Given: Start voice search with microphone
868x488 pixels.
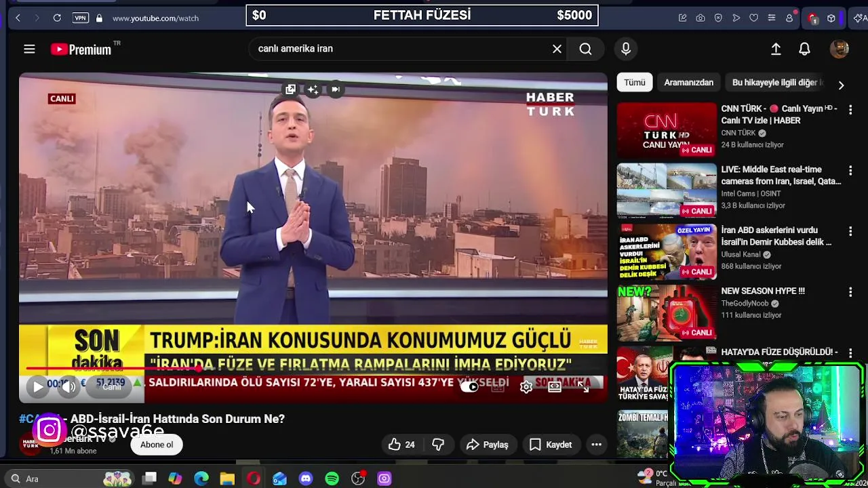Looking at the screenshot, I should pyautogui.click(x=626, y=49).
